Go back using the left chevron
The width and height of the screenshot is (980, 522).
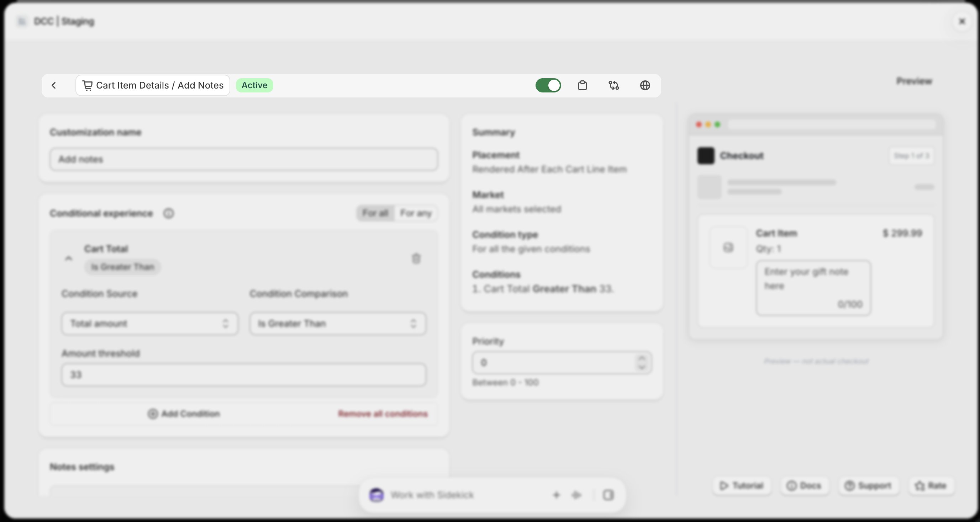coord(54,86)
